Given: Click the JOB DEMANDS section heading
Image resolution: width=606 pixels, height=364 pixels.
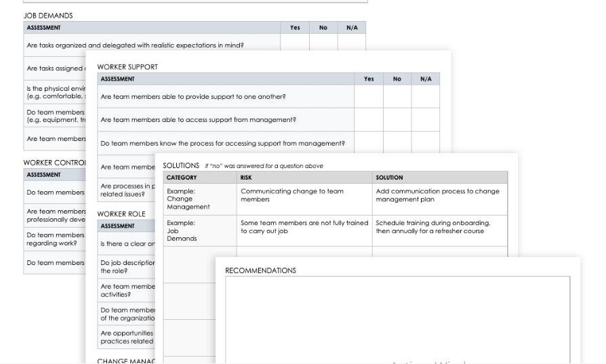Looking at the screenshot, I should click(48, 16).
